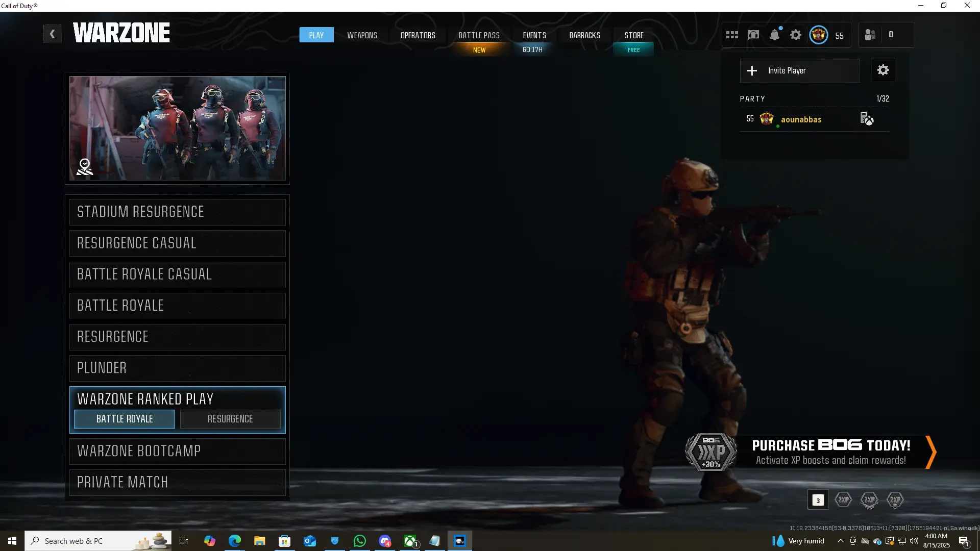The width and height of the screenshot is (980, 551).
Task: Expand the Plunder mode entry
Action: click(177, 368)
